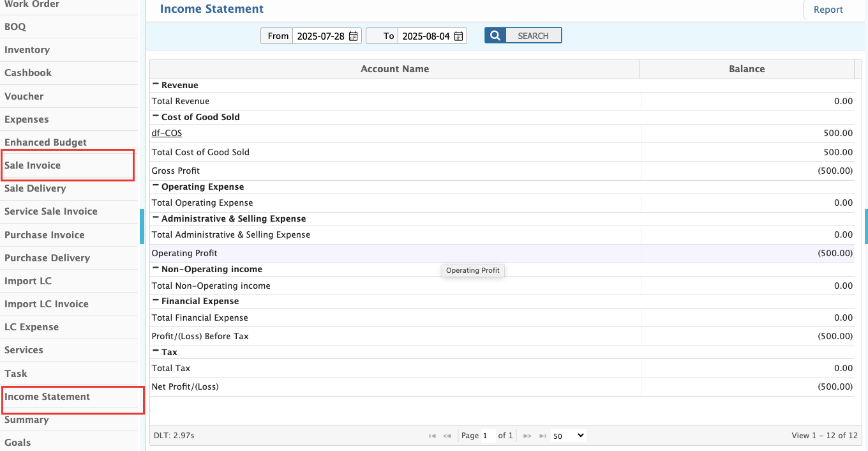Click the first page pagination icon
This screenshot has width=868, height=451.
tap(431, 436)
